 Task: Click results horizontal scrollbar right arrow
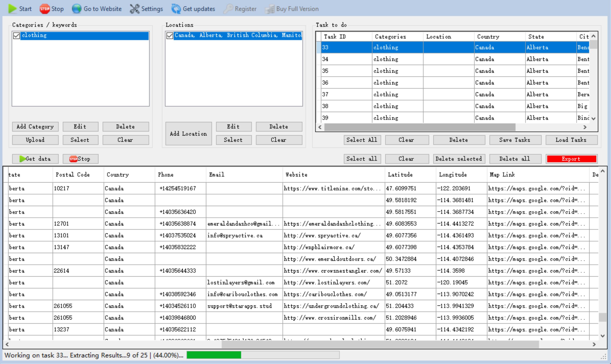(594, 344)
